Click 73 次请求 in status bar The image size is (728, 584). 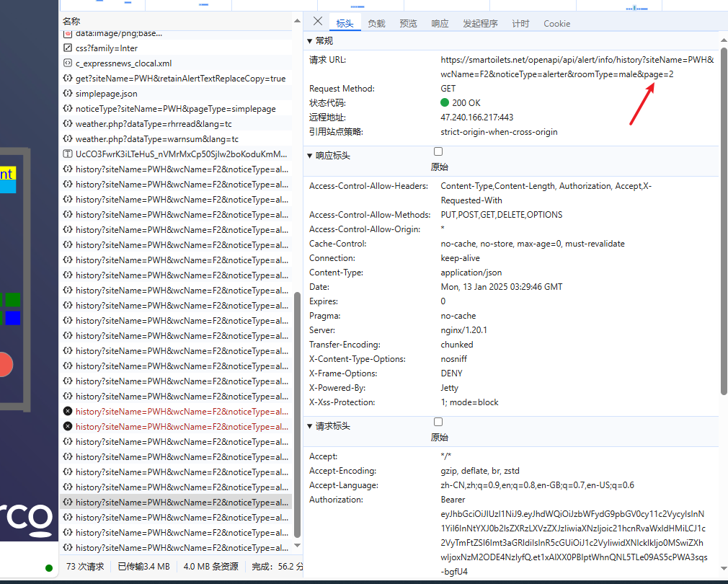(86, 567)
